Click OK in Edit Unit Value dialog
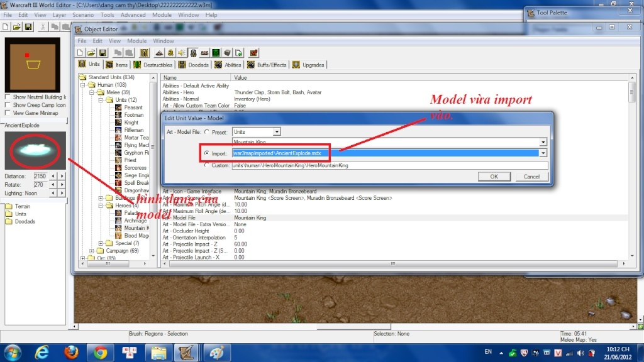This screenshot has width=644, height=362. [494, 177]
